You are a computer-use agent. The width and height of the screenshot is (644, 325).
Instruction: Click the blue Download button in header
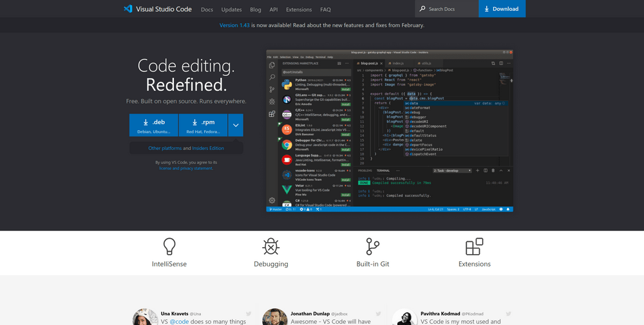[502, 8]
